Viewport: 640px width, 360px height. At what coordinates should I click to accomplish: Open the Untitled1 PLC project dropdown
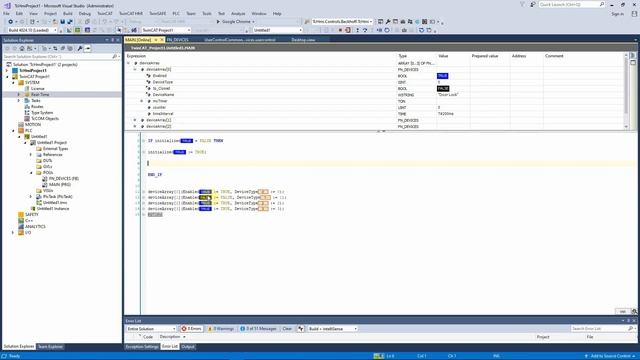[x=277, y=30]
